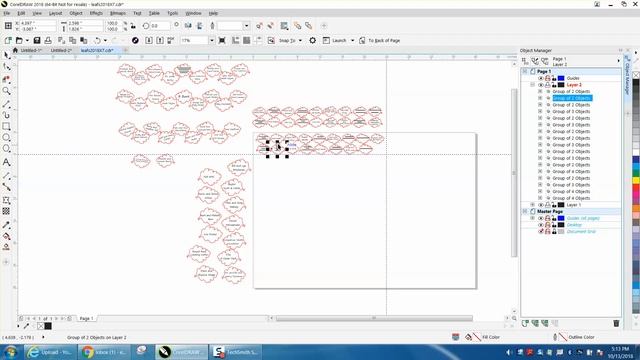
Task: Select the Pick tool in the toolbox
Action: (6, 55)
